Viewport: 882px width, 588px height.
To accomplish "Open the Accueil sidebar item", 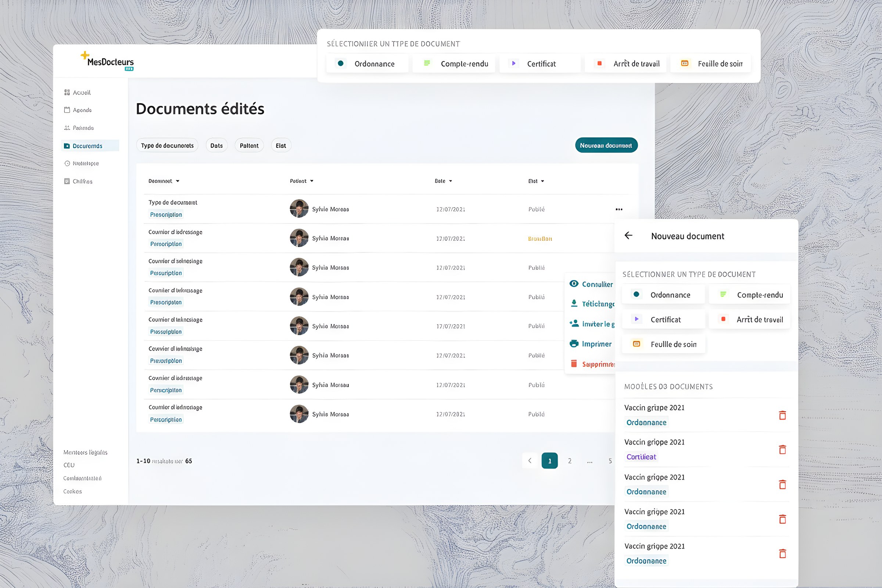I will click(x=78, y=92).
